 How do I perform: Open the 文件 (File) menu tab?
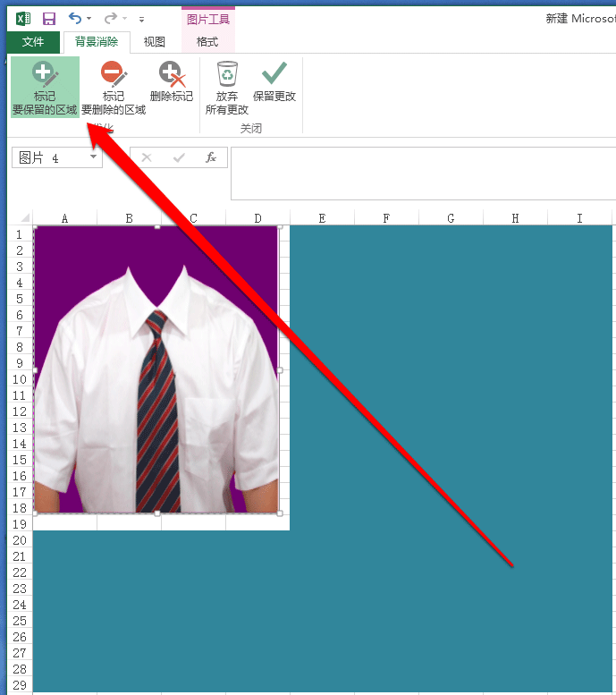[x=33, y=42]
